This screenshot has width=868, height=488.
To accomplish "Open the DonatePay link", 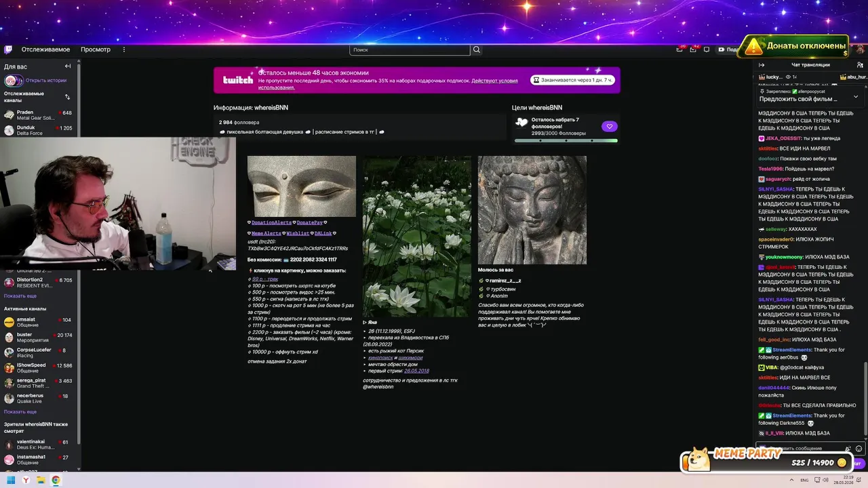I will pyautogui.click(x=309, y=222).
